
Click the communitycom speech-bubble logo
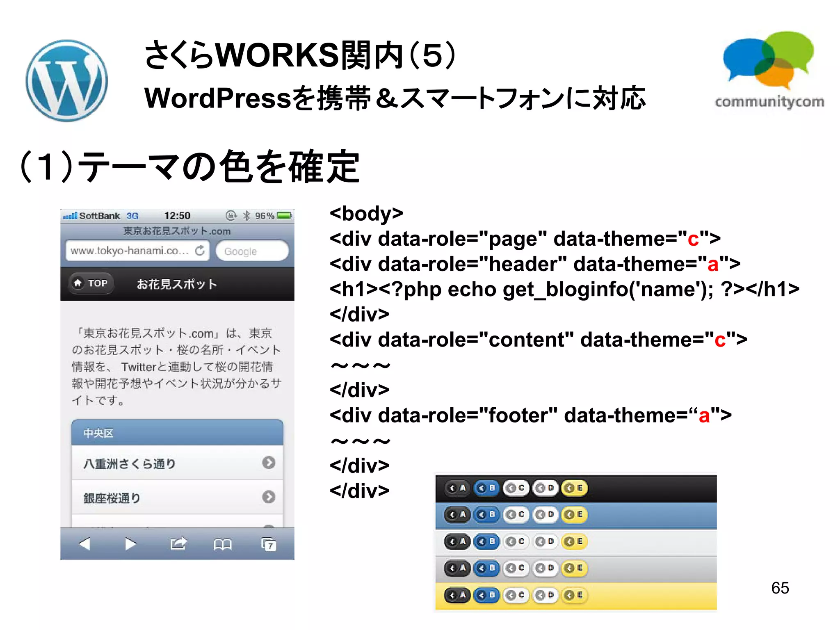coord(769,70)
